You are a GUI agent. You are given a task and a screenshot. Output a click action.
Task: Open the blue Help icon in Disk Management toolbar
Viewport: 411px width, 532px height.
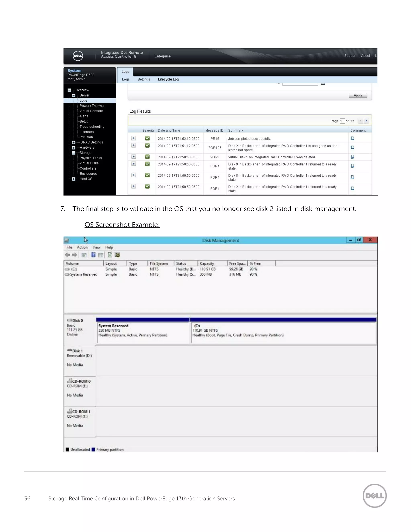[x=93, y=255]
